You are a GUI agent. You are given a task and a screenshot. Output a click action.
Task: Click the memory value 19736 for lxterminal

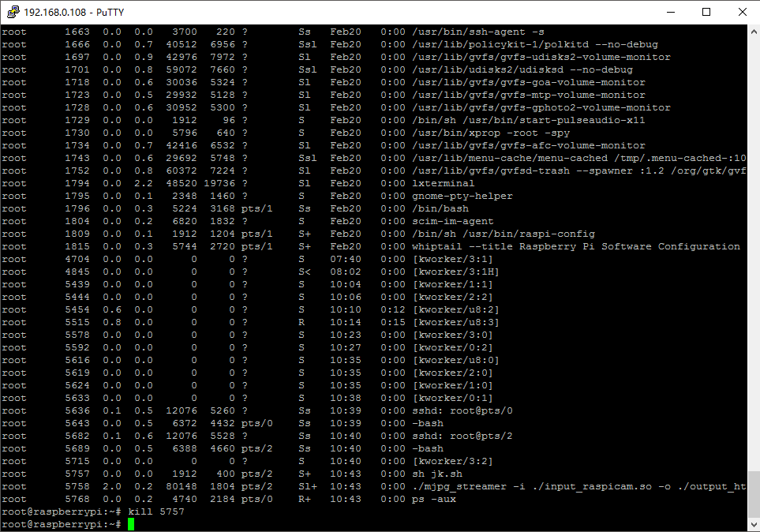pyautogui.click(x=219, y=183)
